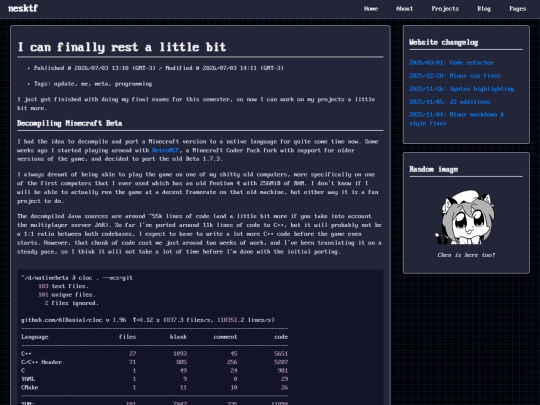The height and width of the screenshot is (405, 540).
Task: Open changelog entry 'Minor markdown & style fixes'
Action: (456, 119)
